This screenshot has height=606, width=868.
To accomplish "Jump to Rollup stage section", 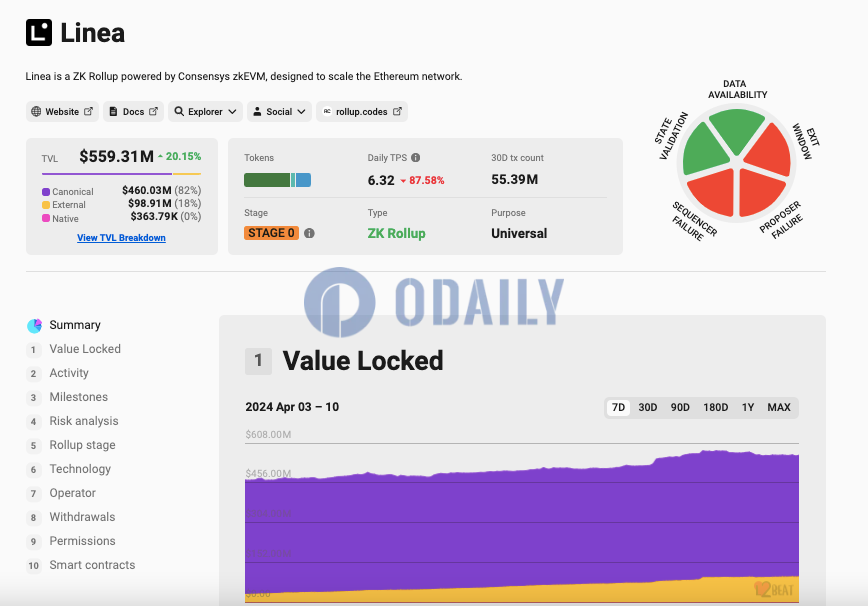I will pos(82,445).
